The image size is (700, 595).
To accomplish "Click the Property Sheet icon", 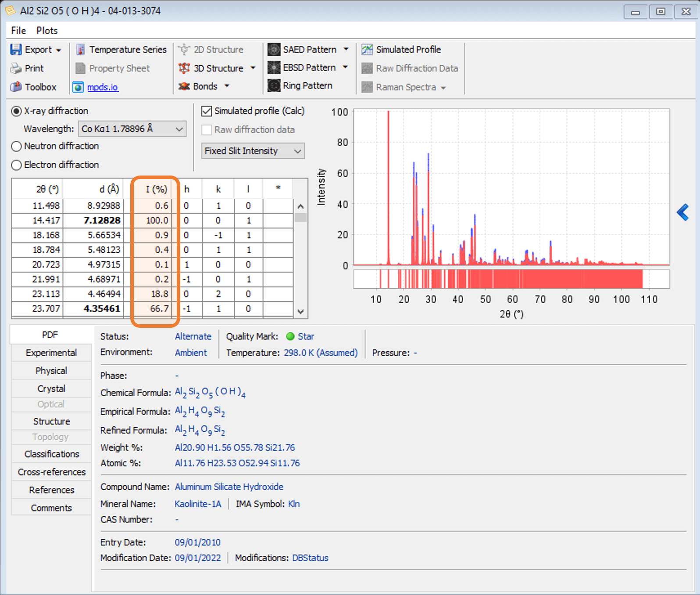I will click(80, 68).
